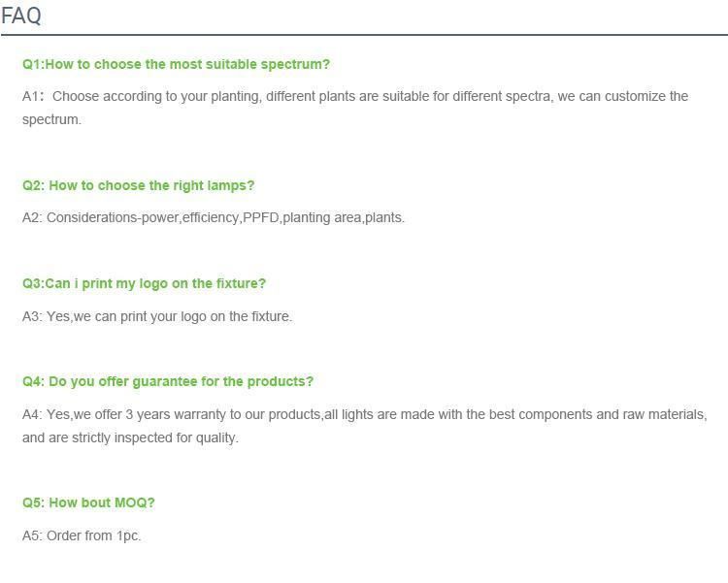
Task: Click the word 'PPFD' in answer A2
Action: coord(260,217)
